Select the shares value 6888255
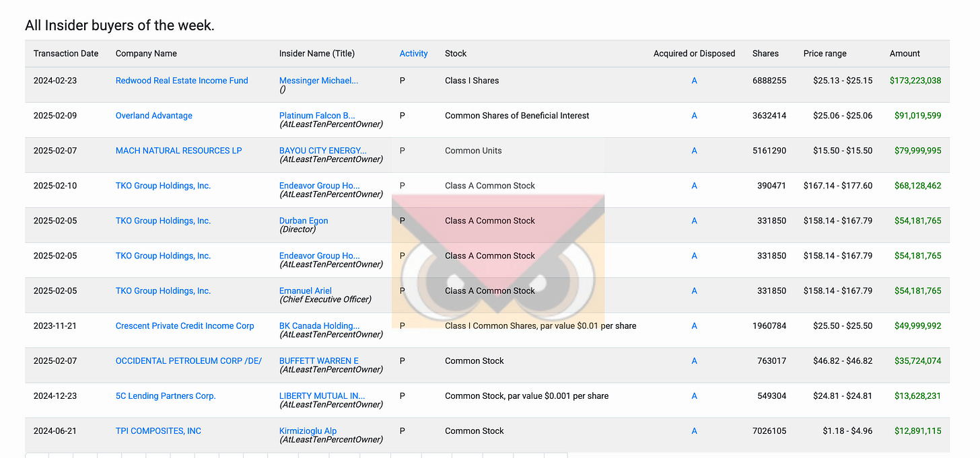Image resolution: width=980 pixels, height=458 pixels. pyautogui.click(x=769, y=80)
